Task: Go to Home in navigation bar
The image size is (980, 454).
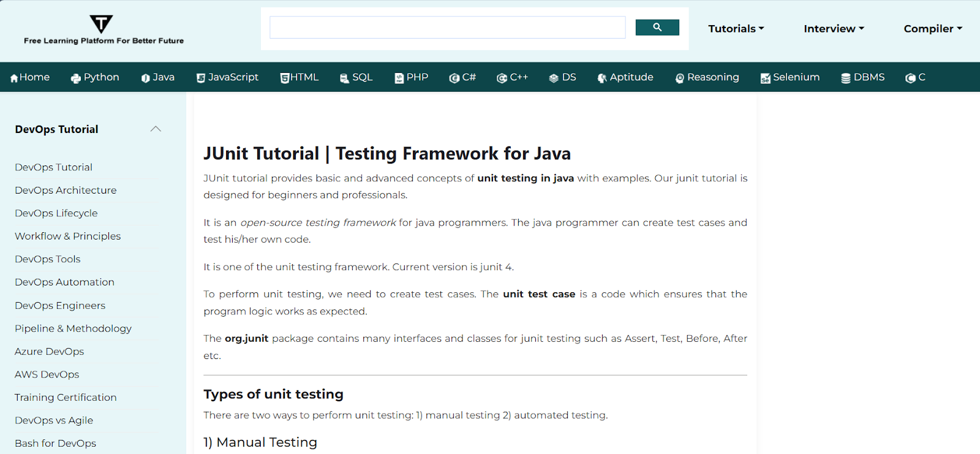Action: pos(34,77)
